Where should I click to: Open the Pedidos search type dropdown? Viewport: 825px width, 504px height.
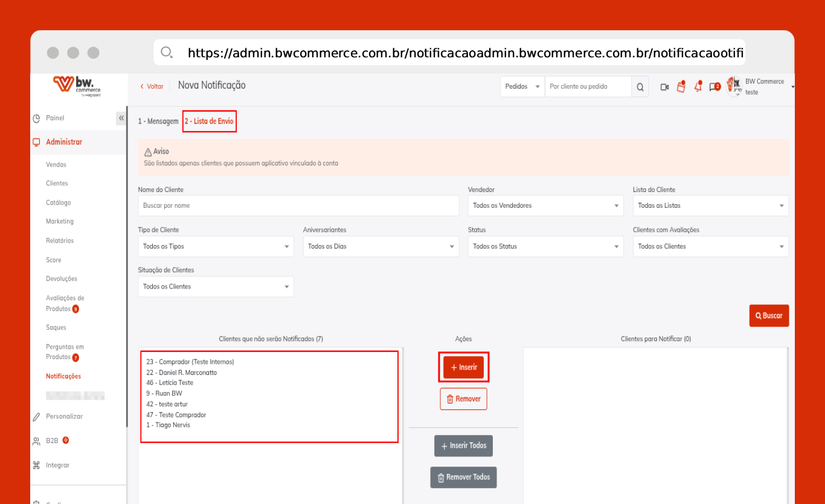point(522,87)
